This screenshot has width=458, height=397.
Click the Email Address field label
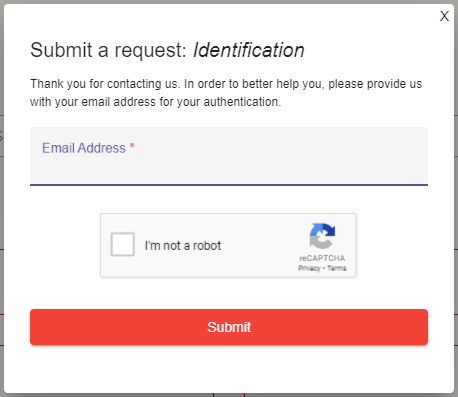pos(84,148)
